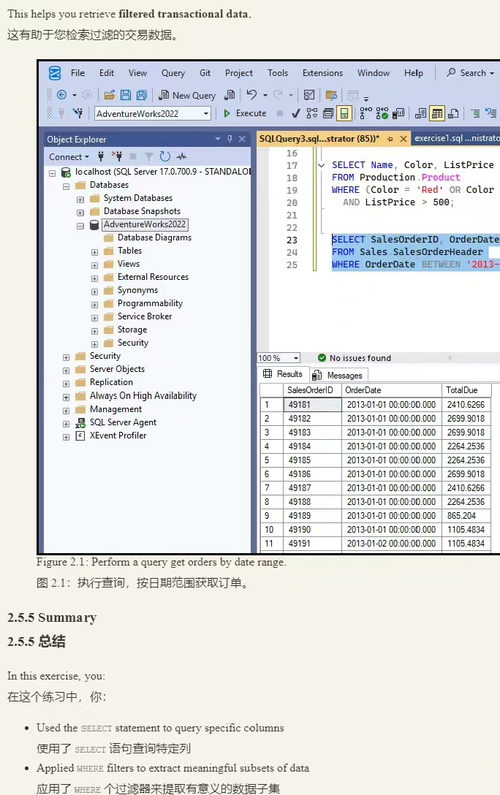
Task: Expand the SQL Server Agent node
Action: coord(66,424)
